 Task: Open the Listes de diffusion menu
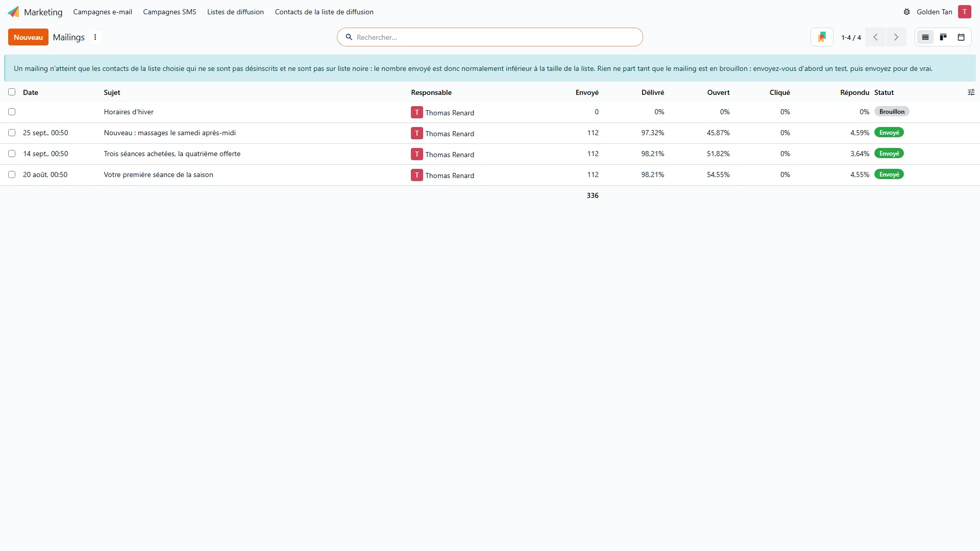coord(235,12)
